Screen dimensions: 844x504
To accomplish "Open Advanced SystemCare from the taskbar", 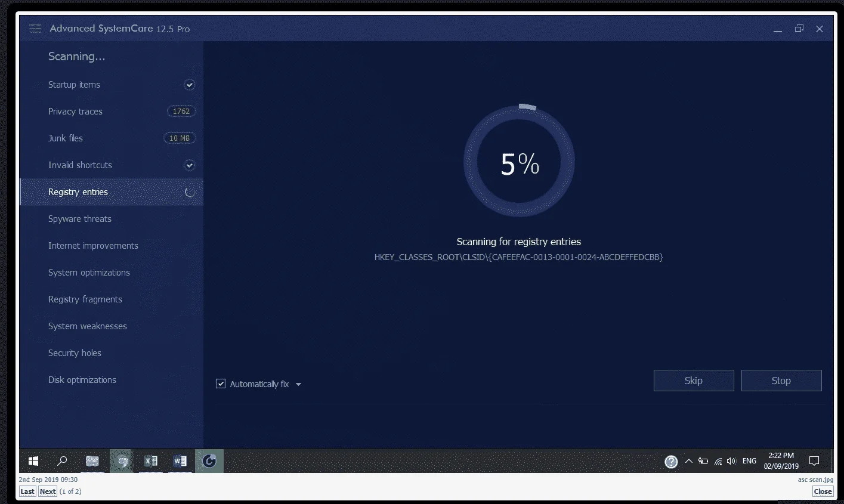I will 209,461.
